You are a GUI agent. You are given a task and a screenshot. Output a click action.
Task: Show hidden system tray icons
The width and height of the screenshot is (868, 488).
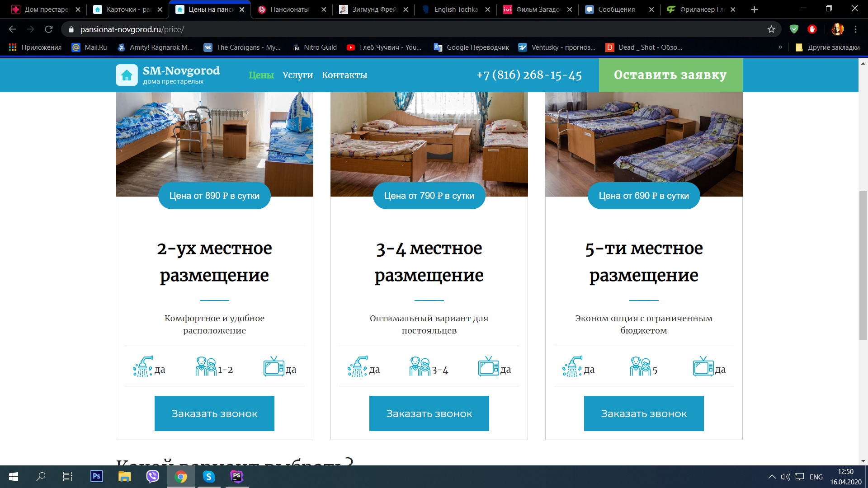point(772,477)
